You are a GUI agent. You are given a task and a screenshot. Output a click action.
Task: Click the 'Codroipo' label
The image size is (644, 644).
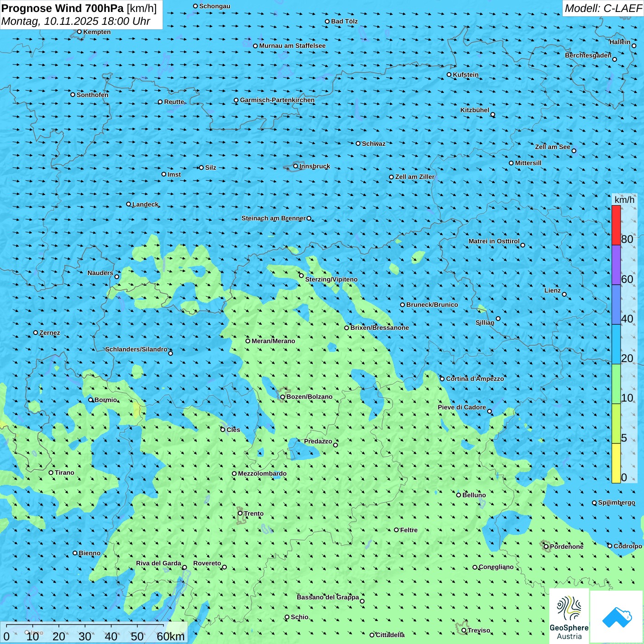click(x=628, y=546)
